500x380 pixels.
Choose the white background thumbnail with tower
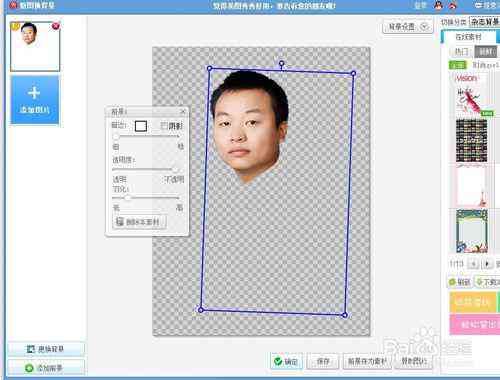pyautogui.click(x=472, y=186)
